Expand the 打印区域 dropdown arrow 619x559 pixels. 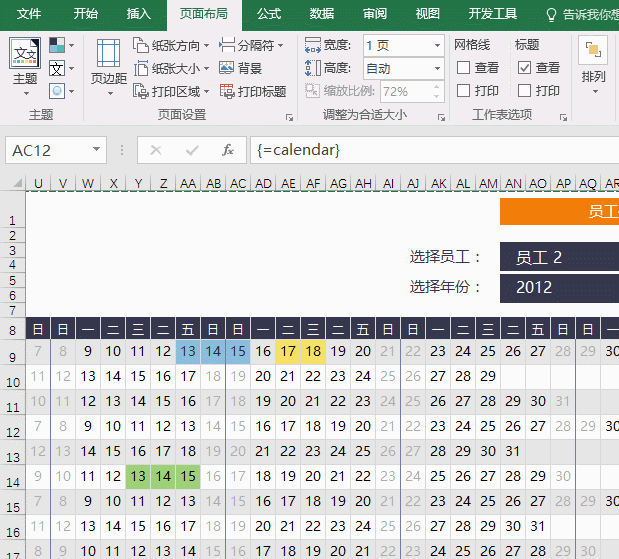[x=206, y=92]
